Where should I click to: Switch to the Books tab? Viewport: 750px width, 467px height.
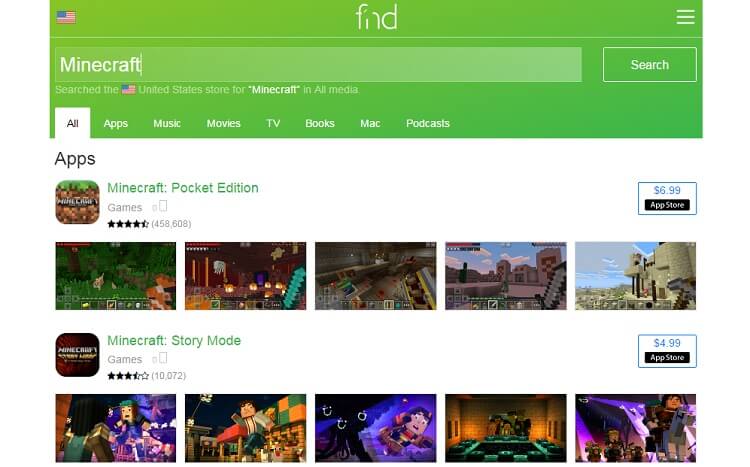320,123
